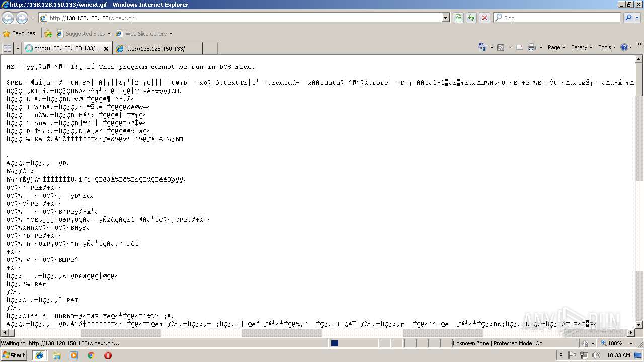Click vertical scrollbar up arrow
The width and height of the screenshot is (644, 362).
click(639, 59)
